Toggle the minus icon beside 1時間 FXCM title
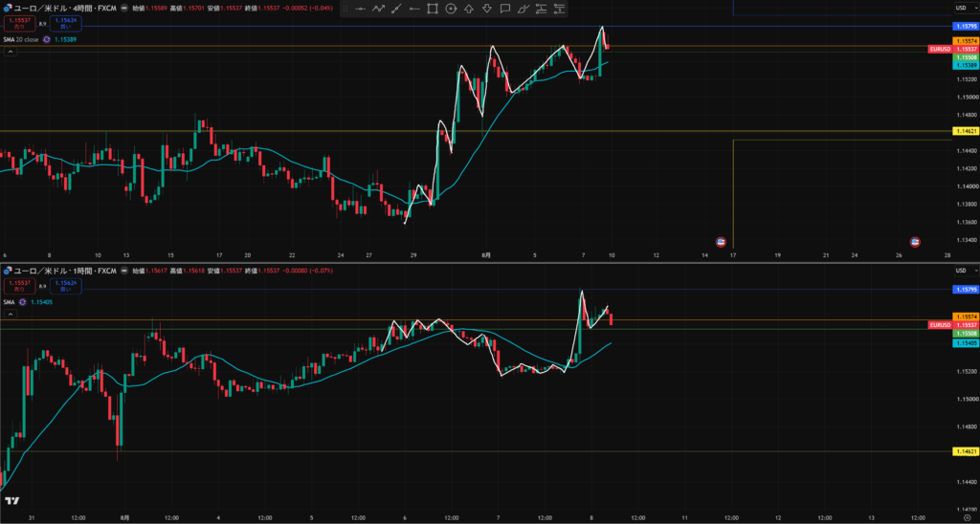 click(x=125, y=271)
